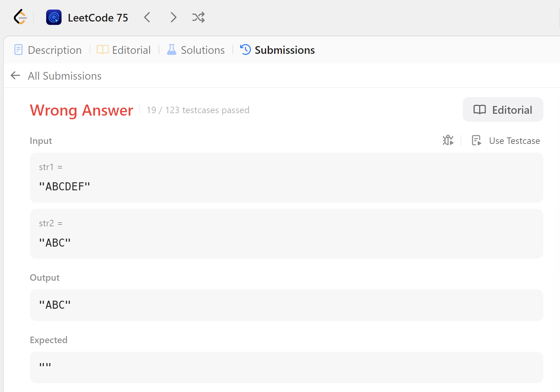Click the LeetCode logo icon

(x=20, y=17)
